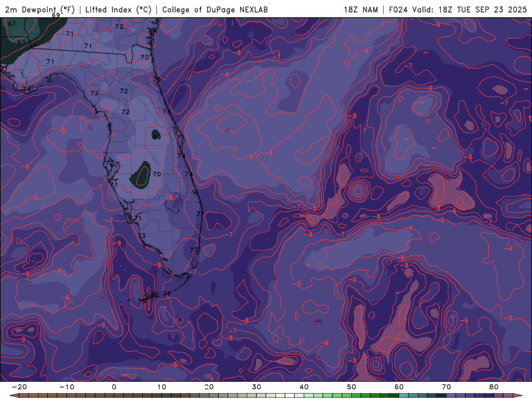Click the right arrow end of the color bar
The width and height of the screenshot is (532, 399).
[519, 396]
